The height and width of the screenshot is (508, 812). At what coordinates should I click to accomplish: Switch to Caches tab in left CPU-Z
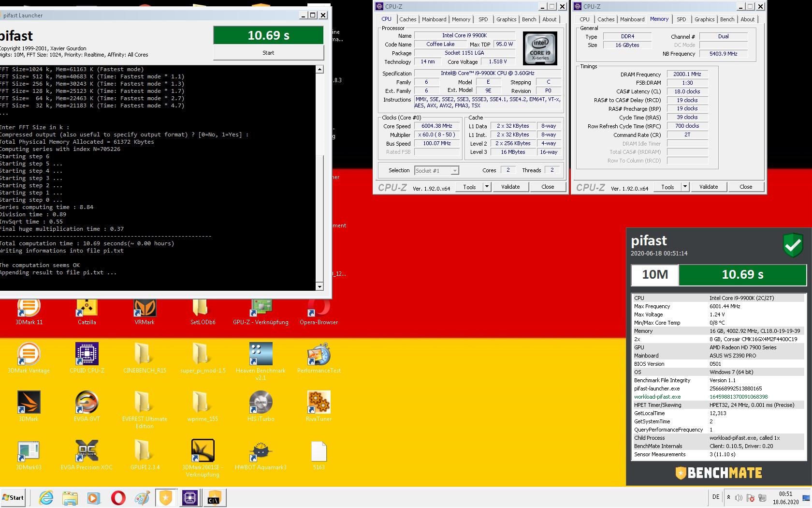[x=407, y=19]
